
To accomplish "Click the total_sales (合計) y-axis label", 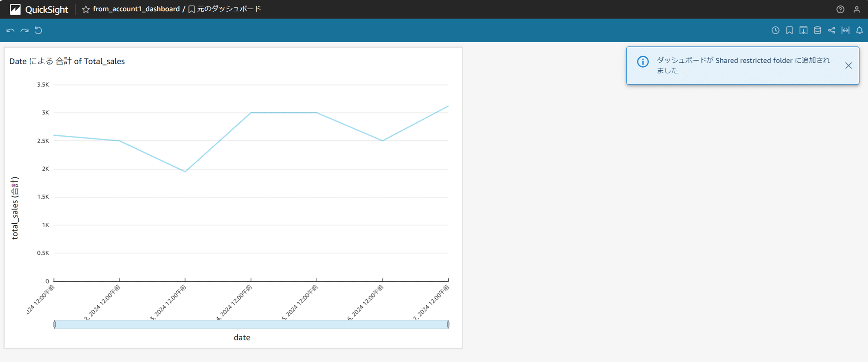I will (15, 208).
